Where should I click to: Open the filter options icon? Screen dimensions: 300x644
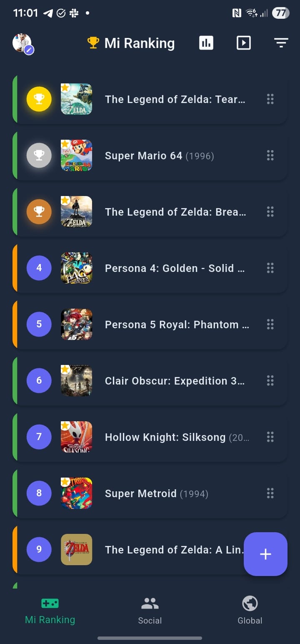[281, 43]
